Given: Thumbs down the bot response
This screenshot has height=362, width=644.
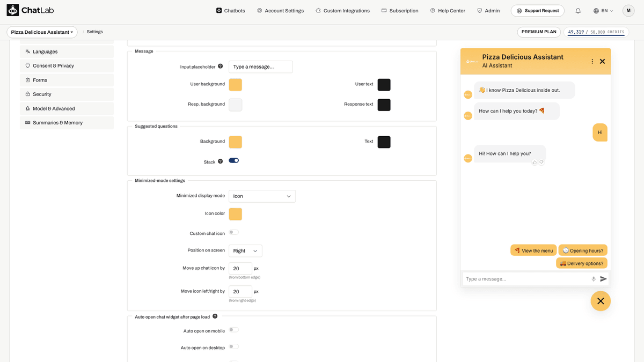Looking at the screenshot, I should [x=541, y=162].
